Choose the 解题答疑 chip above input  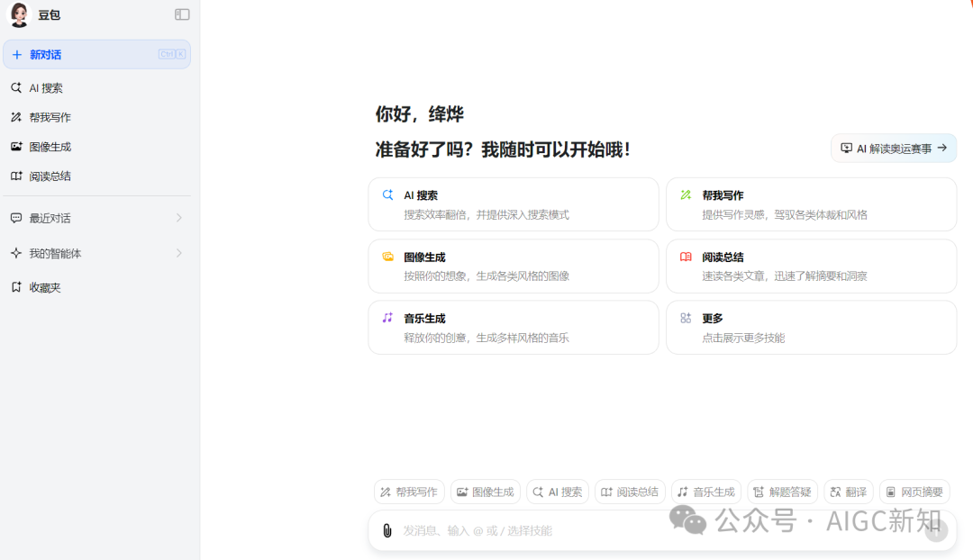click(x=783, y=492)
